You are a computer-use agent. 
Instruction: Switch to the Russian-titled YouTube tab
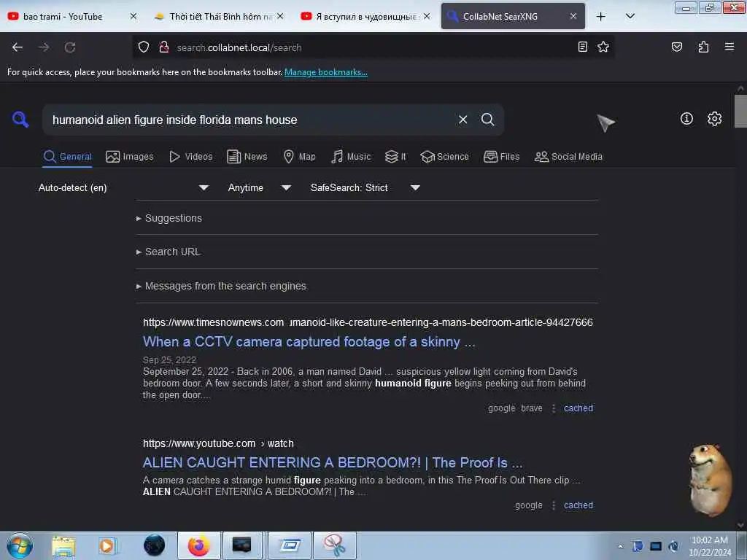pos(365,16)
